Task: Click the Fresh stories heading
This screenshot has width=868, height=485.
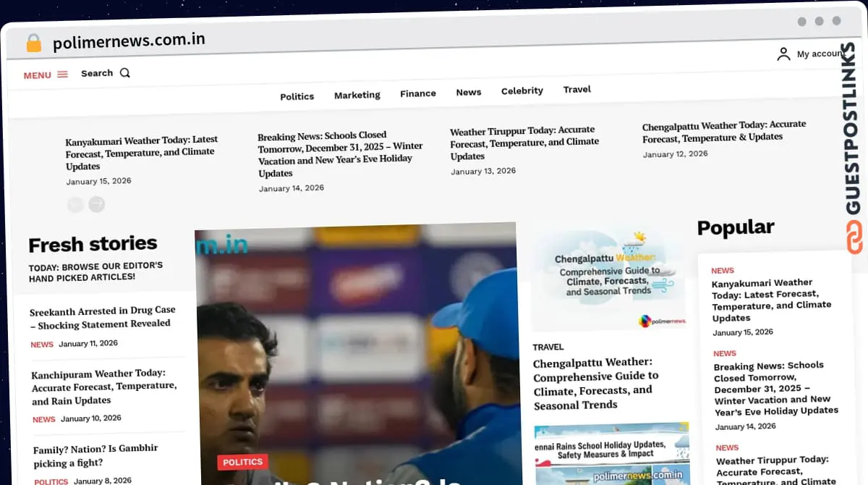Action: 93,244
